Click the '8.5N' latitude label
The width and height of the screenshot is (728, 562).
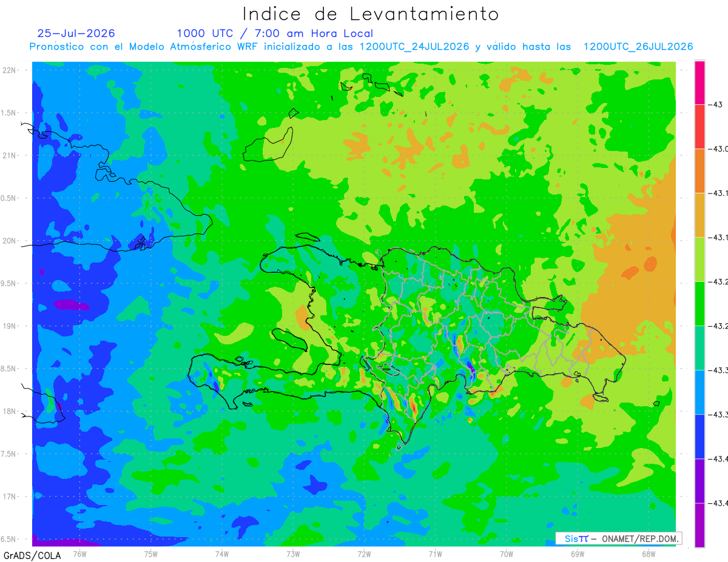pyautogui.click(x=9, y=369)
